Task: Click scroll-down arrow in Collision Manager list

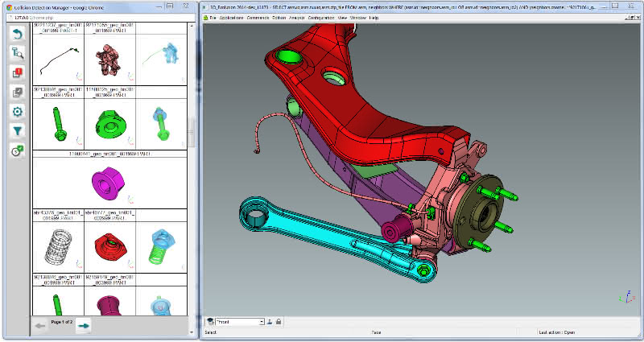Action: 192,332
